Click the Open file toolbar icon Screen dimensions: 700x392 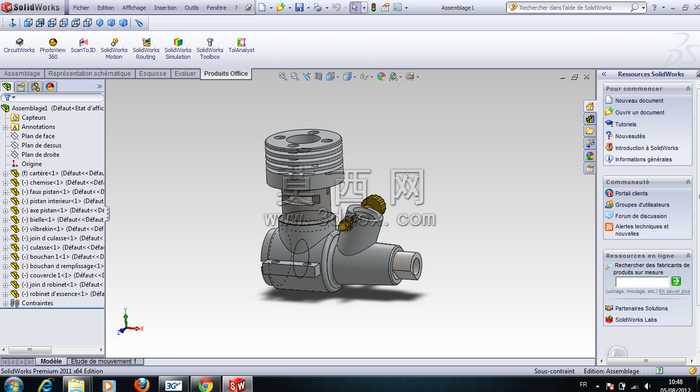[280, 8]
